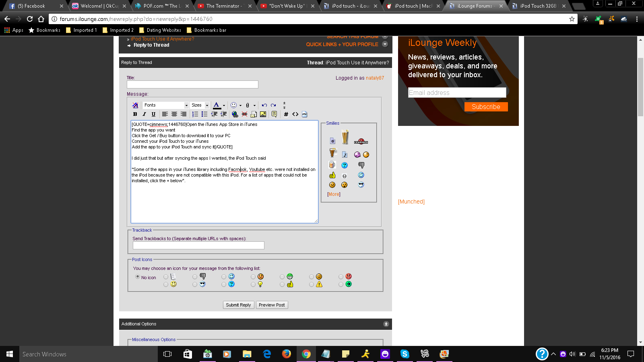The image size is (644, 362).
Task: Wrap selection in QUOTE tags icon
Action: [274, 114]
